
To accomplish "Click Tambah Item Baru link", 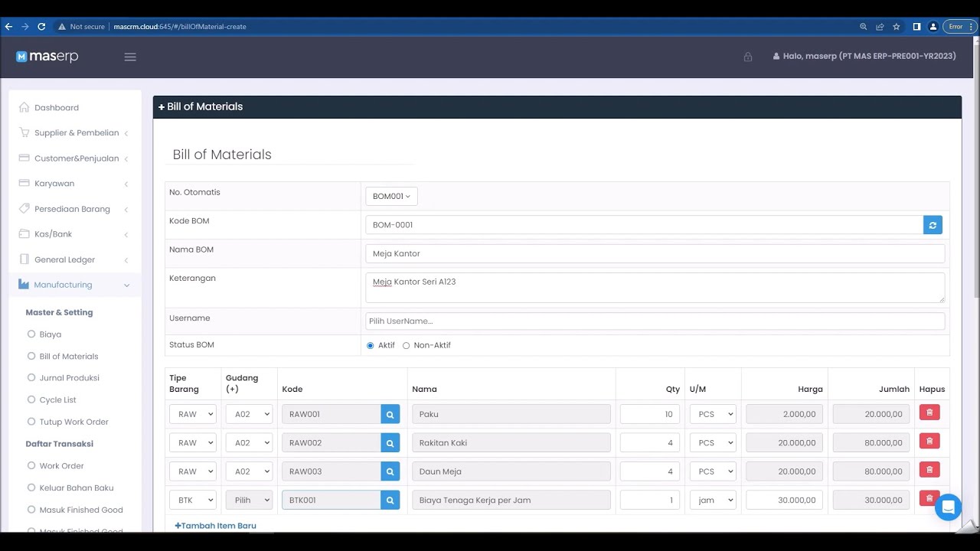I will (x=215, y=526).
